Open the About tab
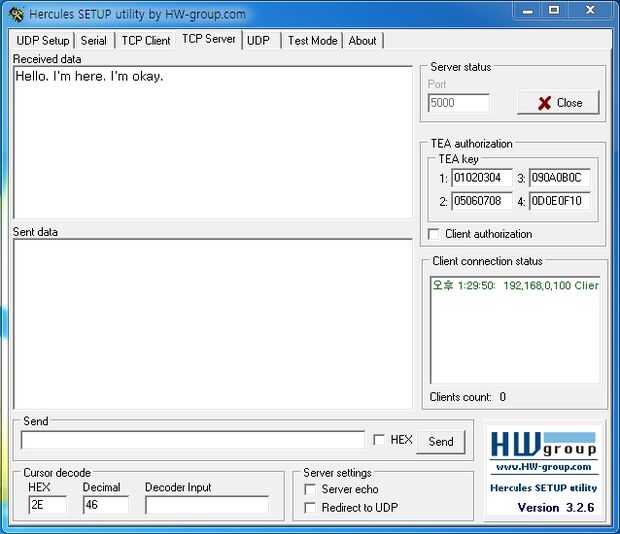The image size is (620, 534). point(362,40)
